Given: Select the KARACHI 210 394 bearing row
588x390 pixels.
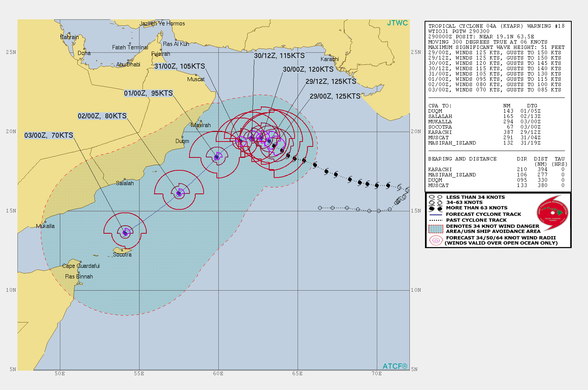Looking at the screenshot, I should pyautogui.click(x=496, y=170).
